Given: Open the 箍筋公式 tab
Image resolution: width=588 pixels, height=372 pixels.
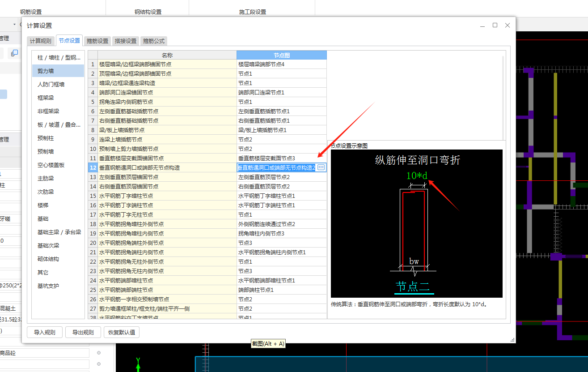Looking at the screenshot, I should pyautogui.click(x=154, y=41).
